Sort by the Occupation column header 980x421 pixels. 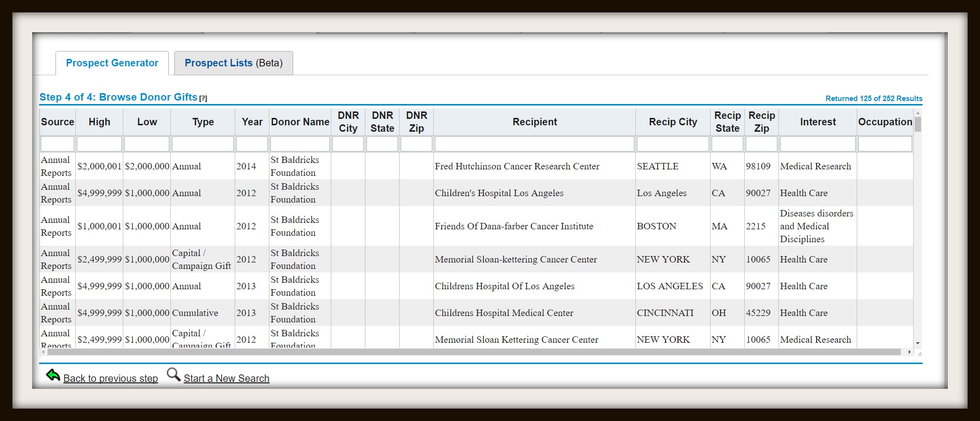(x=885, y=122)
